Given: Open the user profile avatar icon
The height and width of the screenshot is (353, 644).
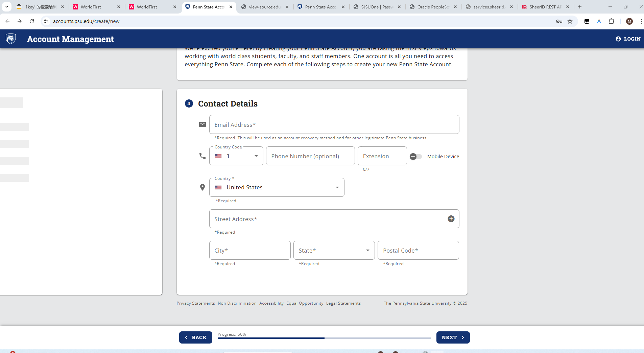Looking at the screenshot, I should pyautogui.click(x=629, y=21).
